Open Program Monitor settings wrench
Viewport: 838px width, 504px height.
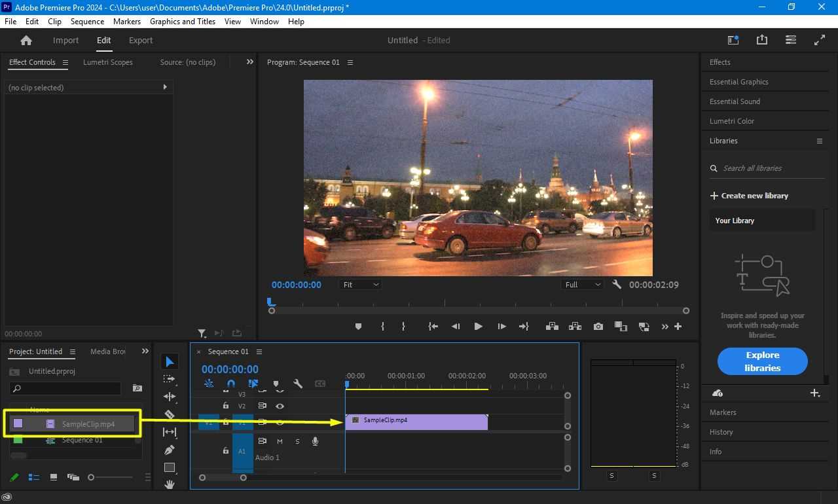coord(616,285)
